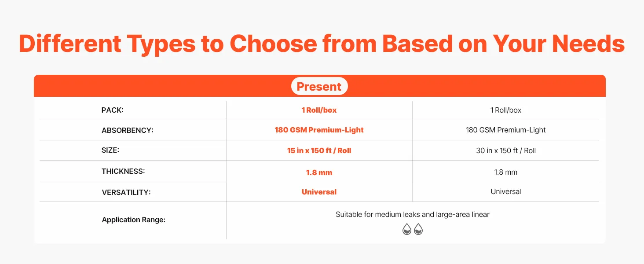
Task: Select the PACK: row label
Action: coord(113,110)
